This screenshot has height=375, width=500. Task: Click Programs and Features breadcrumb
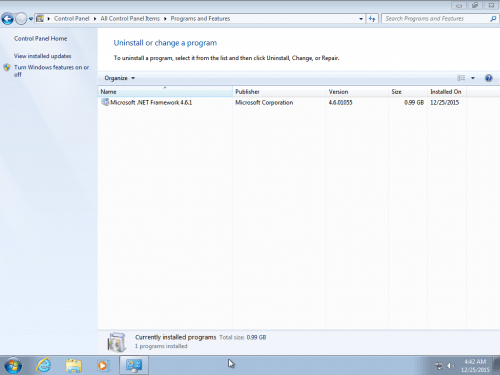pyautogui.click(x=200, y=19)
